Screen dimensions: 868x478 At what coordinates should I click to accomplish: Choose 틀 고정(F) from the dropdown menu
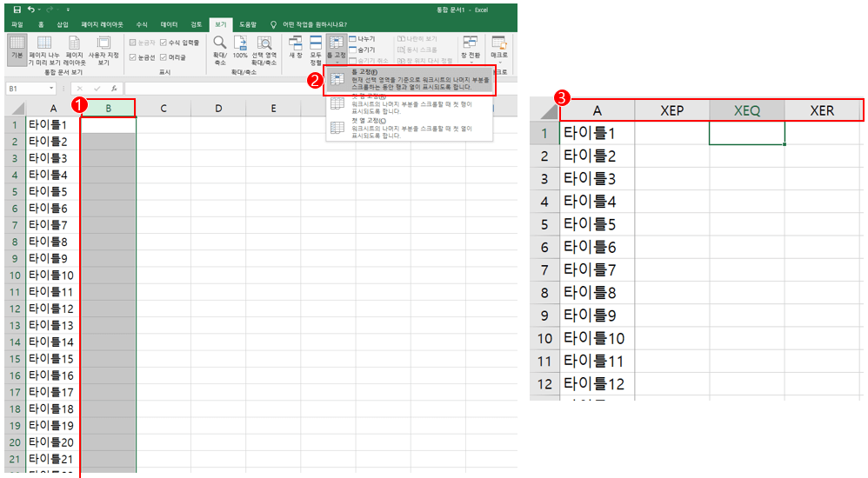(x=410, y=80)
